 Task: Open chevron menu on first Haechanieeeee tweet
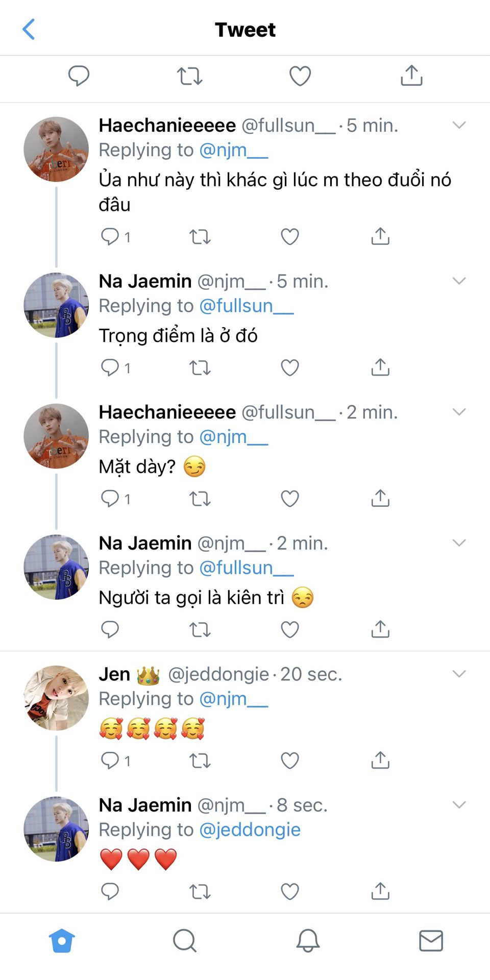(459, 125)
